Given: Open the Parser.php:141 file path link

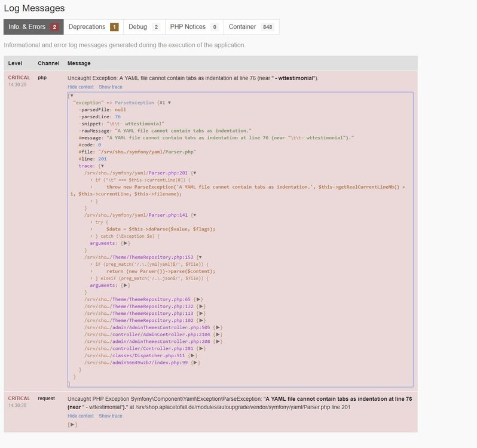Looking at the screenshot, I should (x=136, y=215).
